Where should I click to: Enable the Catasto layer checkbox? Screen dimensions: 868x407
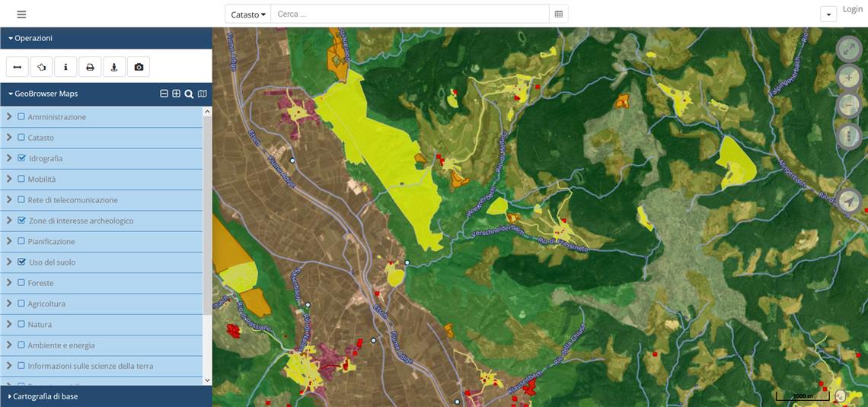pyautogui.click(x=21, y=138)
